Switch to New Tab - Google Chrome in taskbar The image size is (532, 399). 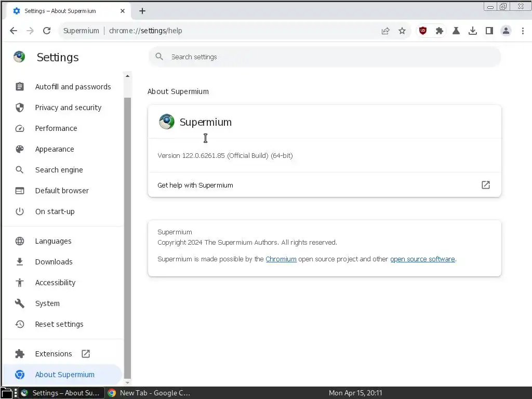tap(150, 393)
